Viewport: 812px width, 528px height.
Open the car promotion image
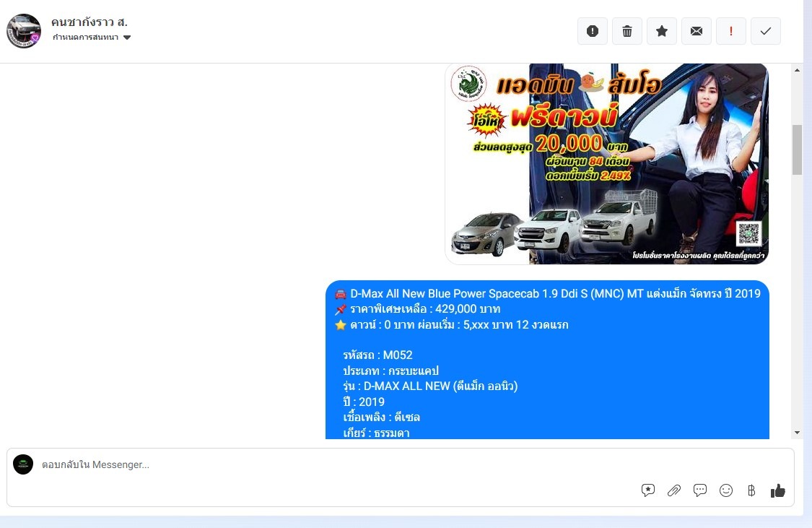point(606,164)
